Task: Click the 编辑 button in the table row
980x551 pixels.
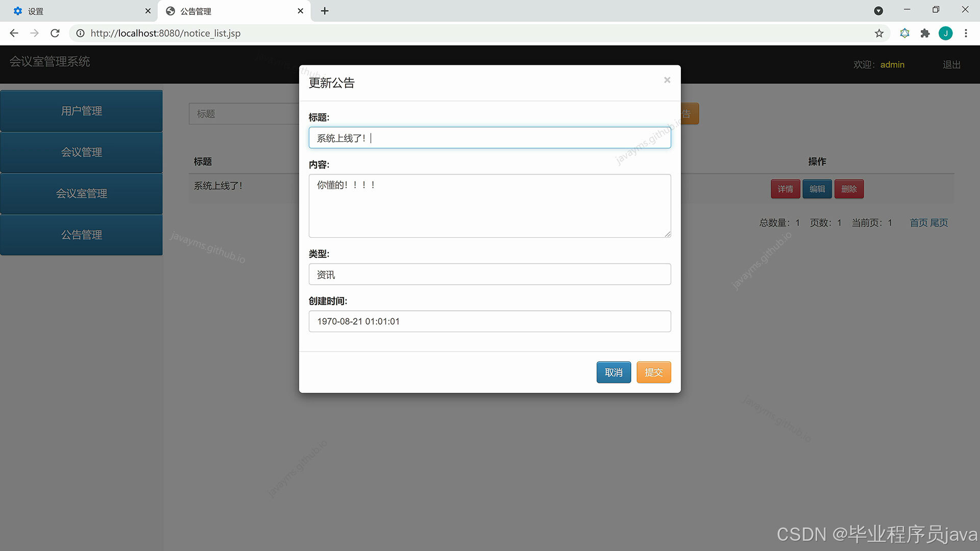Action: point(817,189)
